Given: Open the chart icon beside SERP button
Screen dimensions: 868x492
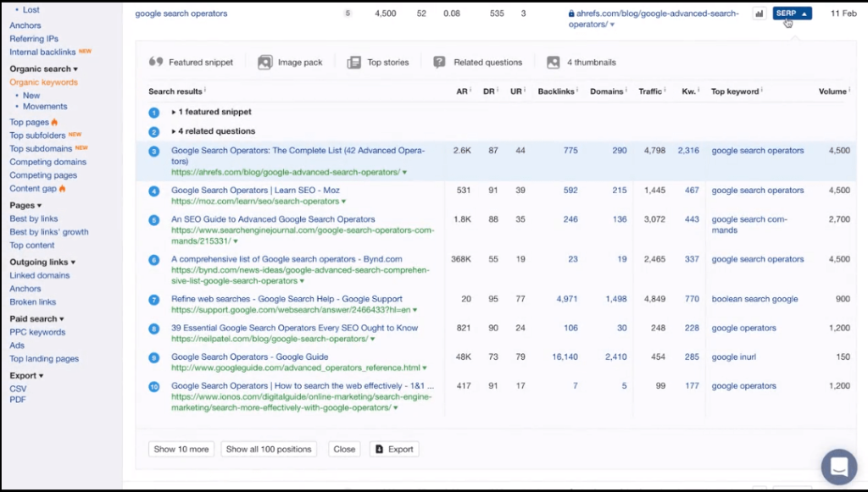Looking at the screenshot, I should (x=759, y=14).
